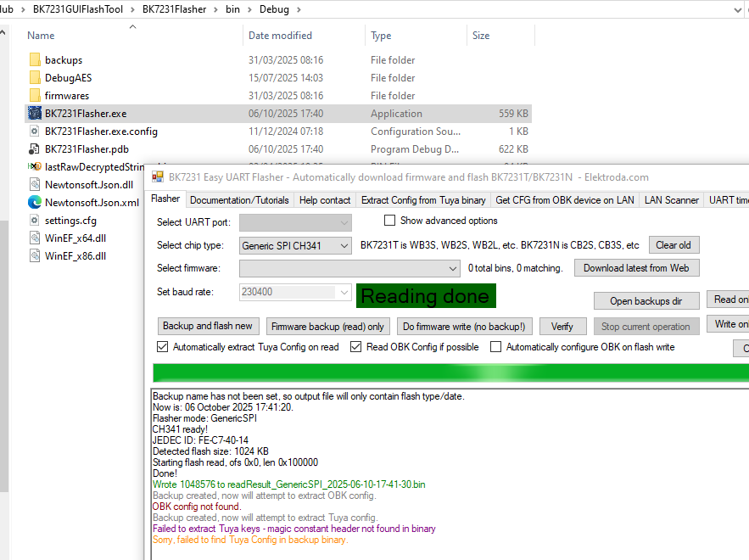Screen dimensions: 749x560
Task: Open Extract Config from Tuya binary tab
Action: pos(423,200)
